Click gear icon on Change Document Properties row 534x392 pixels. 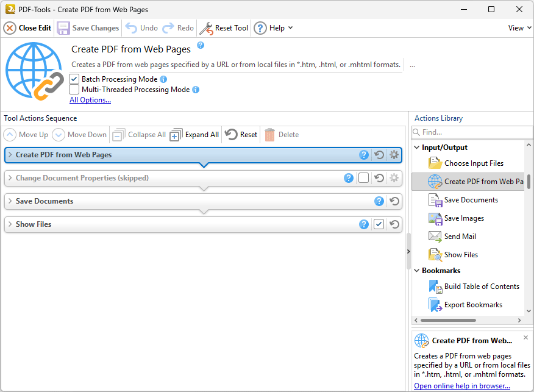394,178
